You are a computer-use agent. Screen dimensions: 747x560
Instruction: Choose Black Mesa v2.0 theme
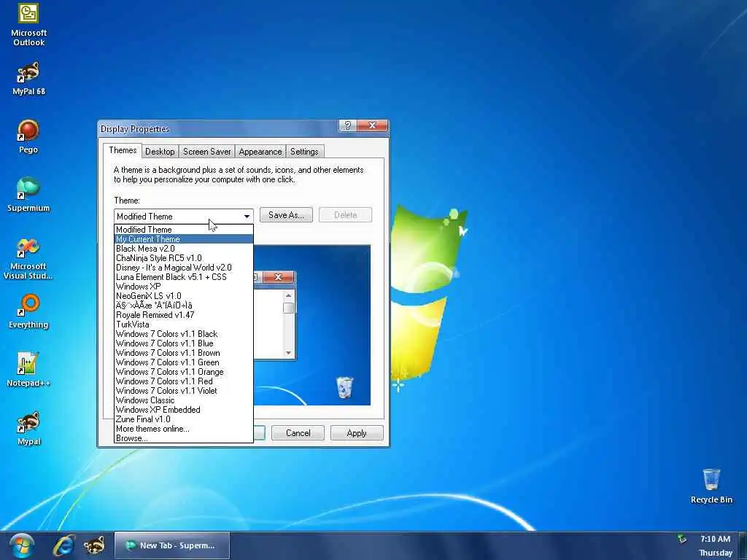[x=184, y=249]
